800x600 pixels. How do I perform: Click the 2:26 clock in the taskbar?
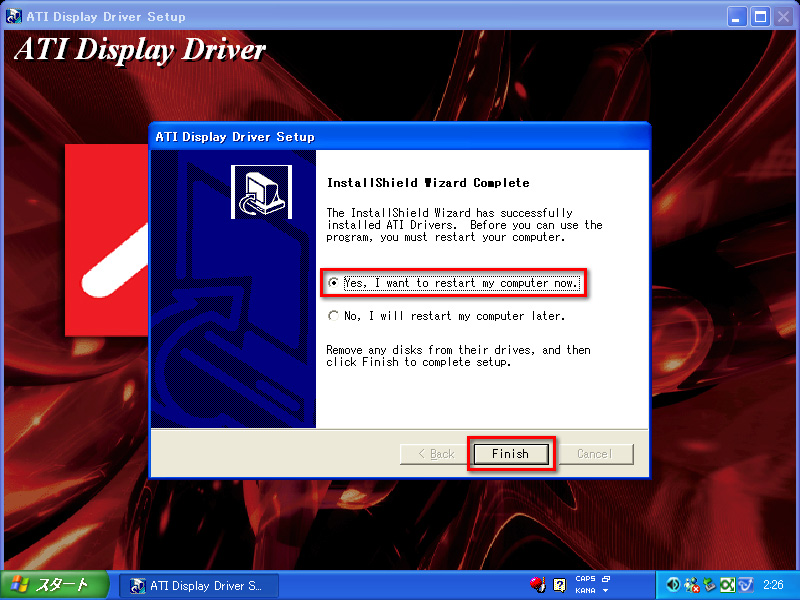tap(773, 585)
